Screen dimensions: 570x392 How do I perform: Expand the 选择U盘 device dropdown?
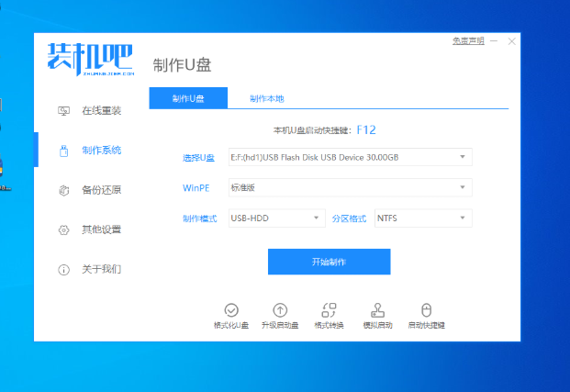(348, 157)
